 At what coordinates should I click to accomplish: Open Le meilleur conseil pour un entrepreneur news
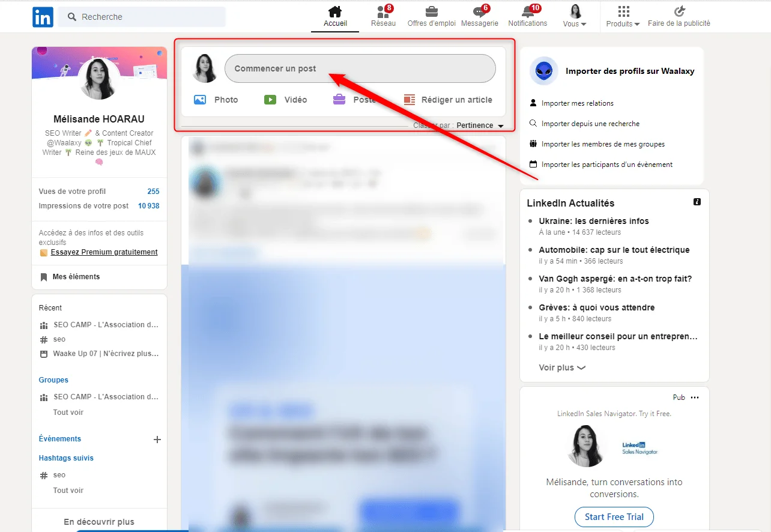click(x=618, y=336)
